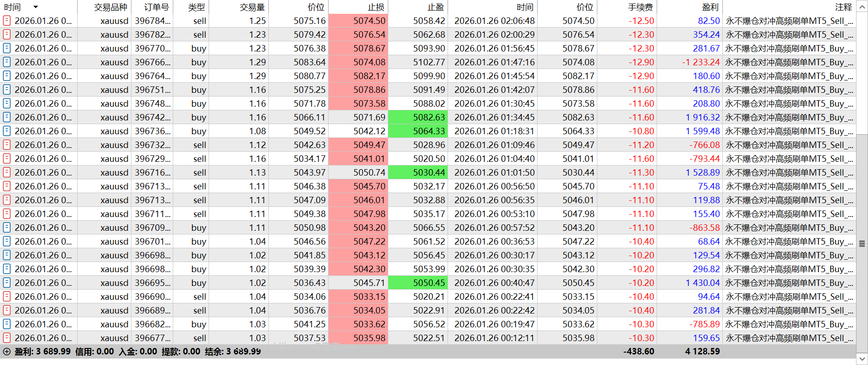The width and height of the screenshot is (868, 365).
Task: Click the green take-profit cell 5030.44
Action: [418, 172]
